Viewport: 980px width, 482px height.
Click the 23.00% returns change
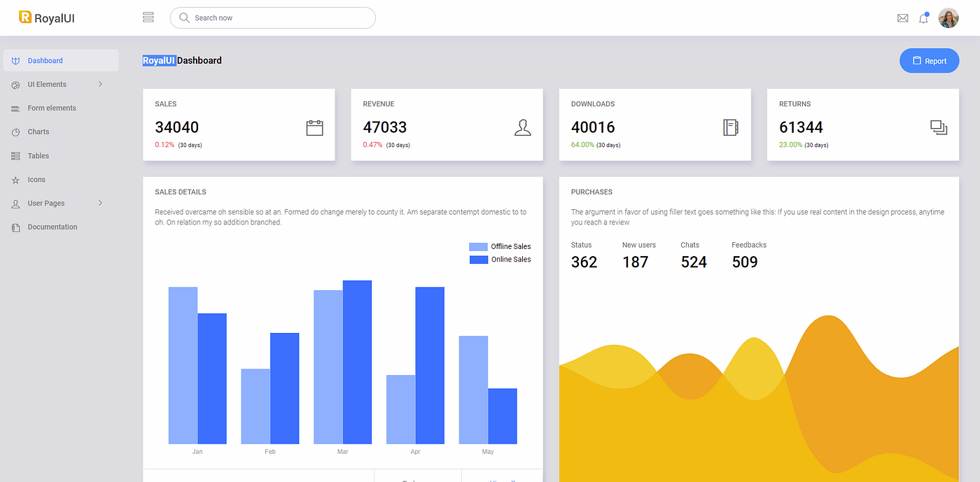790,145
